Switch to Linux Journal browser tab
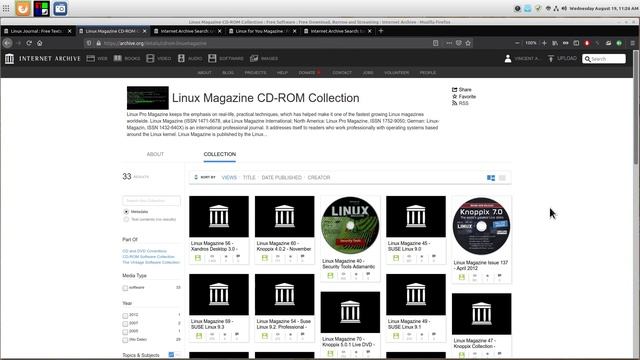The image size is (640, 360). click(38, 31)
